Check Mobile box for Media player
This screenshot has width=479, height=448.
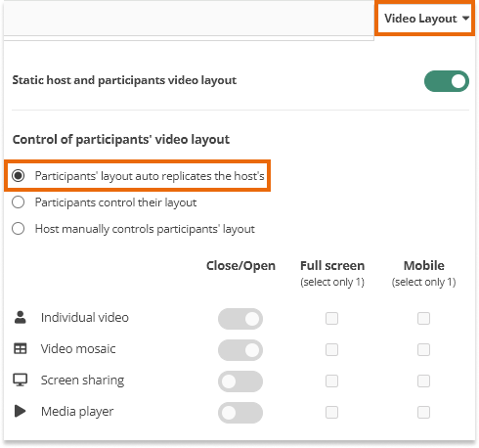click(423, 412)
